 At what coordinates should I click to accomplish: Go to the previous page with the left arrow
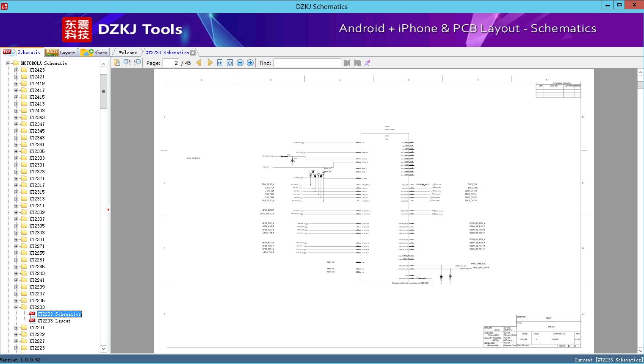pyautogui.click(x=199, y=63)
